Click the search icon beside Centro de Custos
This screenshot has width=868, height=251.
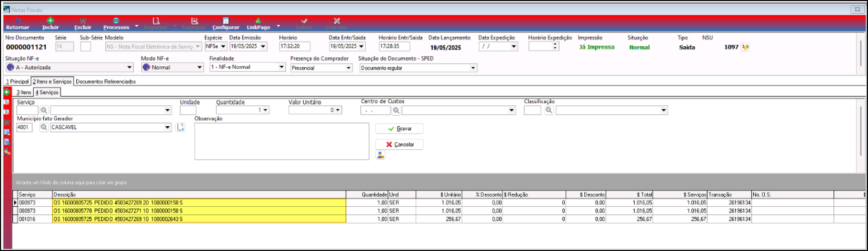[x=396, y=111]
